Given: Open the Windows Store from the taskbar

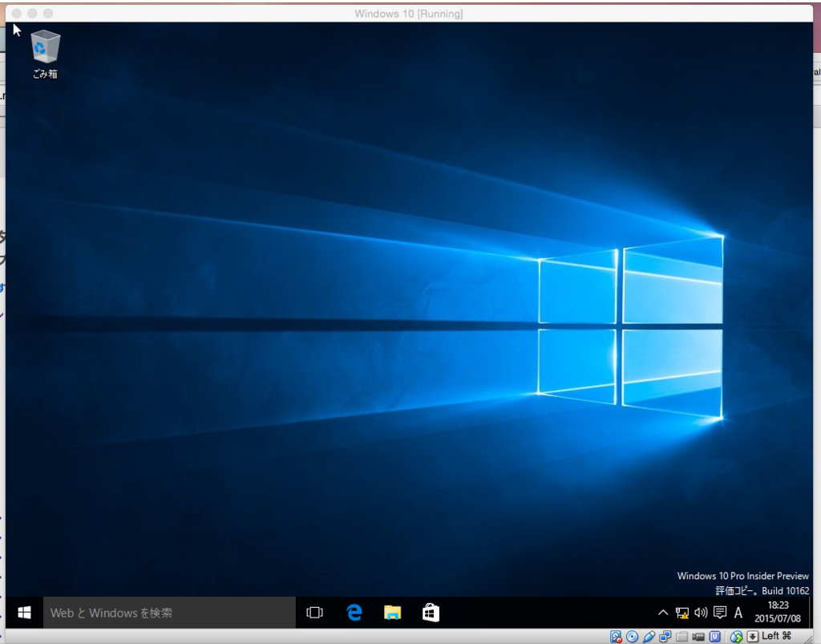Looking at the screenshot, I should tap(431, 613).
